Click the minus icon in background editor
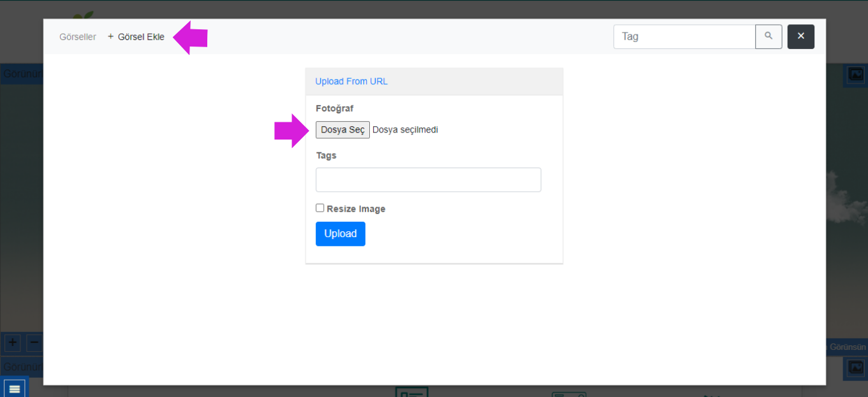This screenshot has height=397, width=868. point(34,342)
